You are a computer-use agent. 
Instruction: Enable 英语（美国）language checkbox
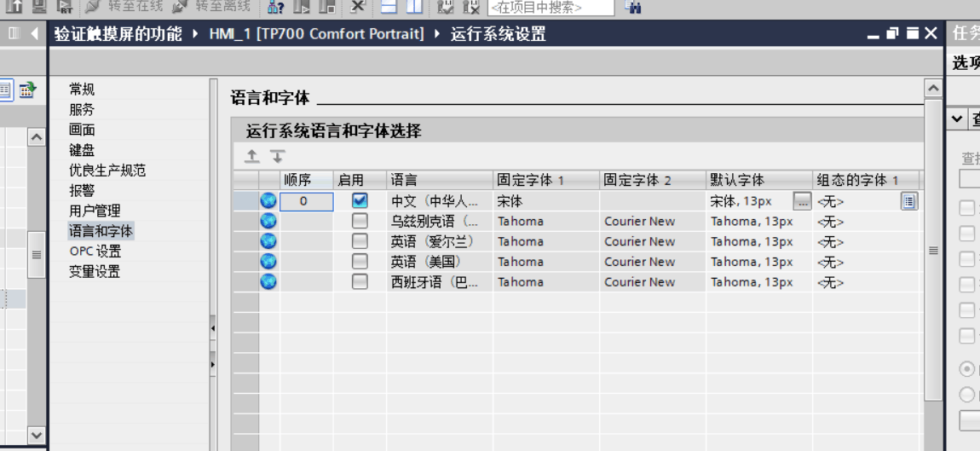(x=360, y=261)
